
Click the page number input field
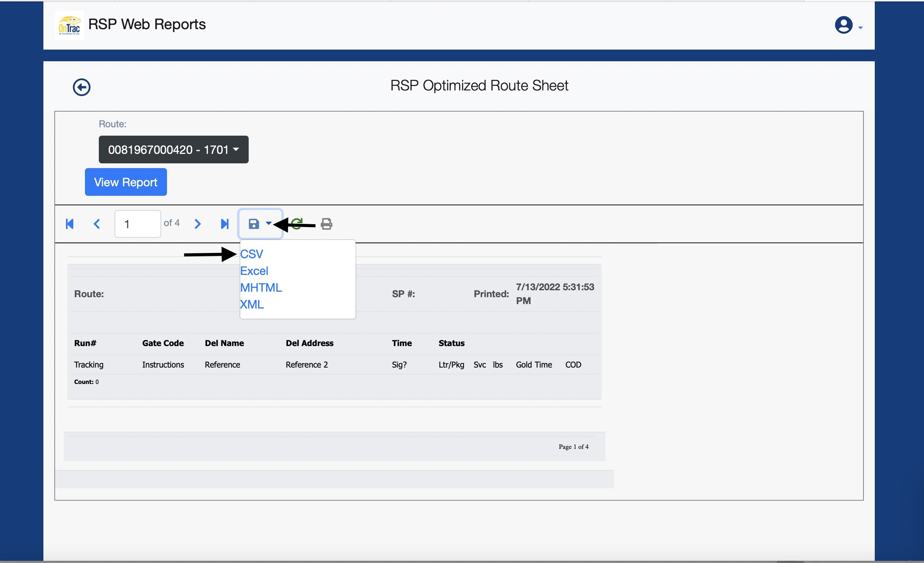137,224
